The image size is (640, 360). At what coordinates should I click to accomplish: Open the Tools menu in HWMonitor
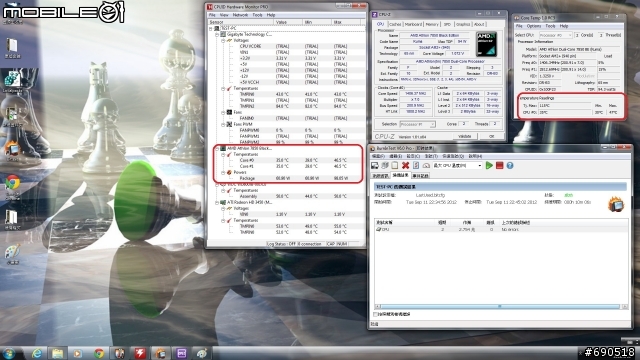257,15
